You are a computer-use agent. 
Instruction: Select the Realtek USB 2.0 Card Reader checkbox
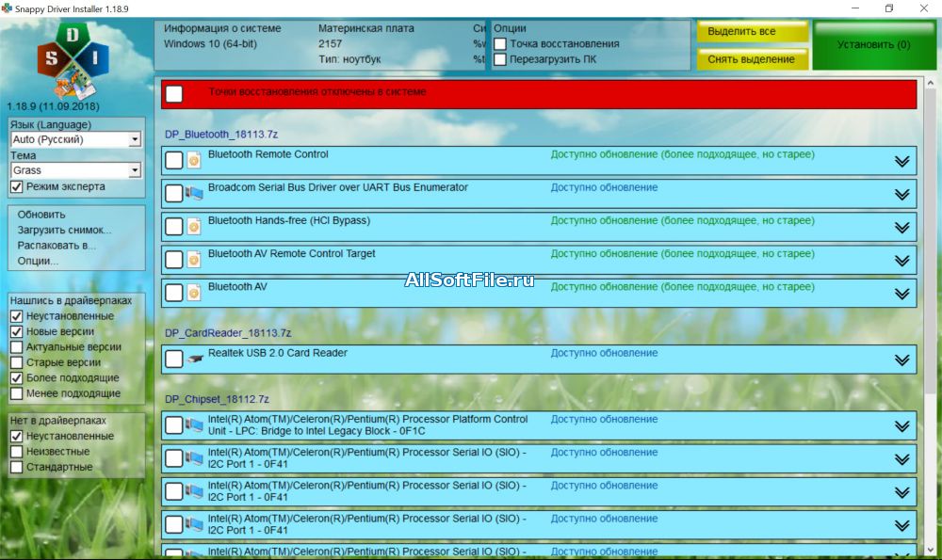[174, 359]
